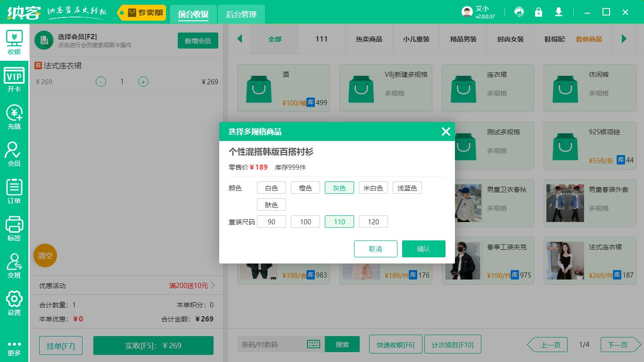Select size 120 in 童装尺码
The image size is (644, 362).
373,221
